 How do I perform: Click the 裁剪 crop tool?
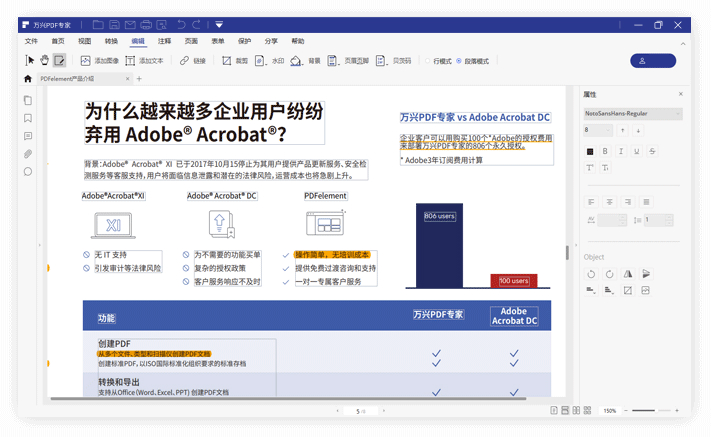235,61
